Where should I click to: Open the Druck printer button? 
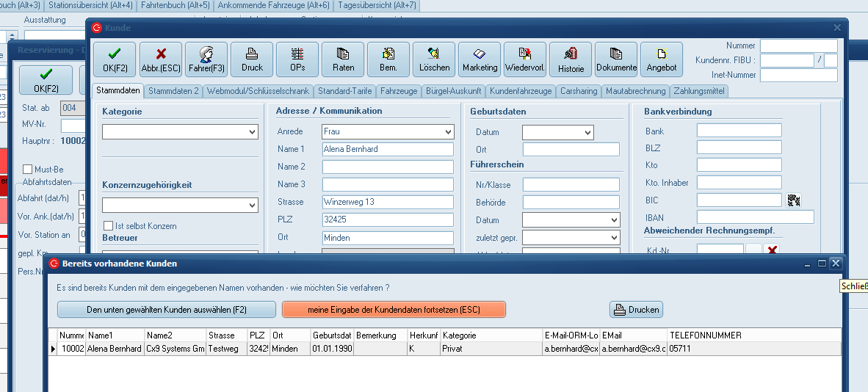(252, 59)
